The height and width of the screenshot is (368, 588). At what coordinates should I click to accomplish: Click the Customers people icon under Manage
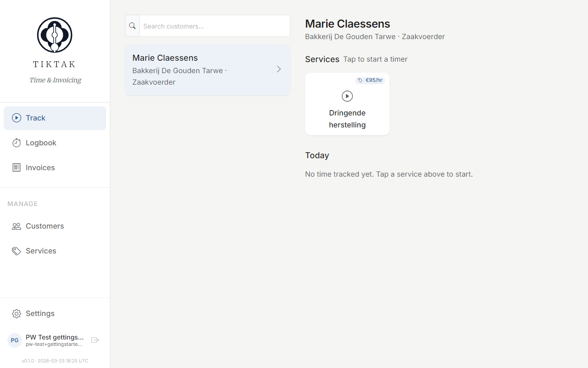[17, 226]
